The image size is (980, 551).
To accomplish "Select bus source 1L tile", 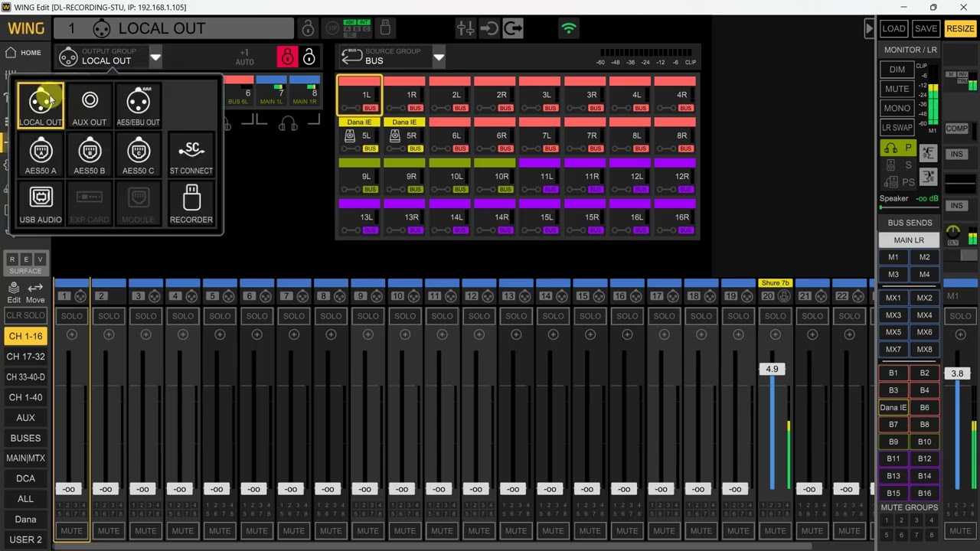I will pos(359,95).
